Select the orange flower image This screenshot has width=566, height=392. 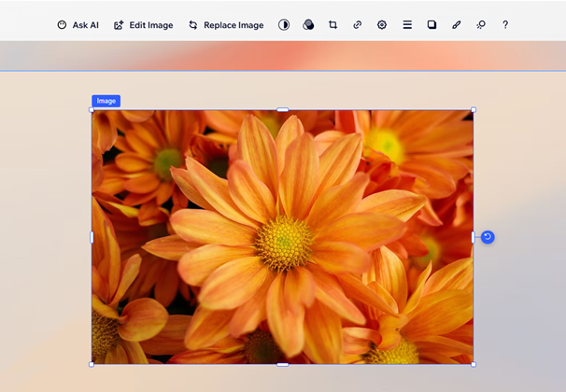click(x=282, y=237)
